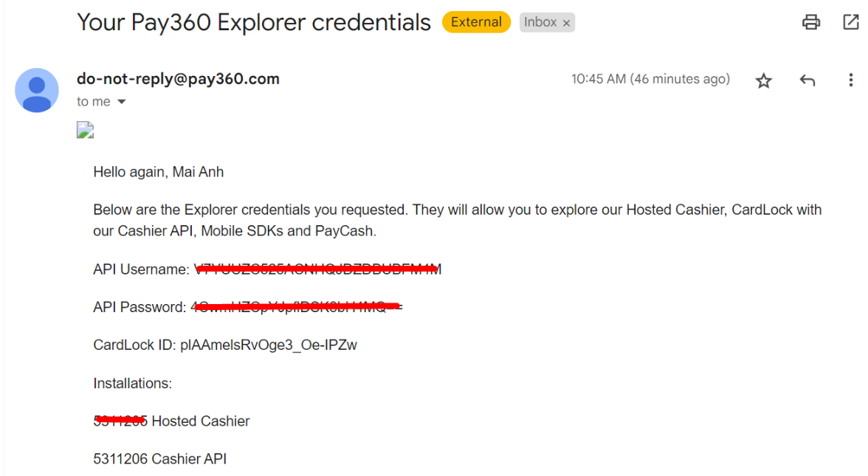This screenshot has width=868, height=476.
Task: Open the email in a new window
Action: 851,22
